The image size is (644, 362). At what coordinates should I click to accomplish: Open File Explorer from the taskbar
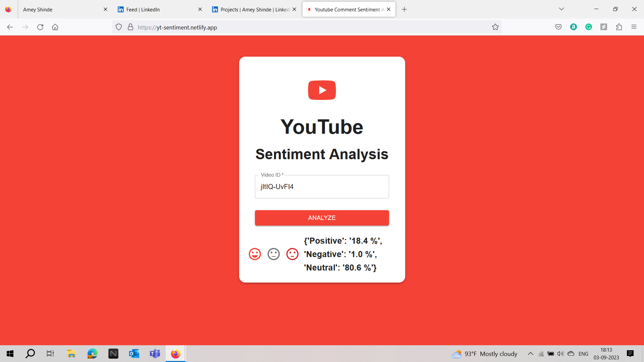(71, 354)
